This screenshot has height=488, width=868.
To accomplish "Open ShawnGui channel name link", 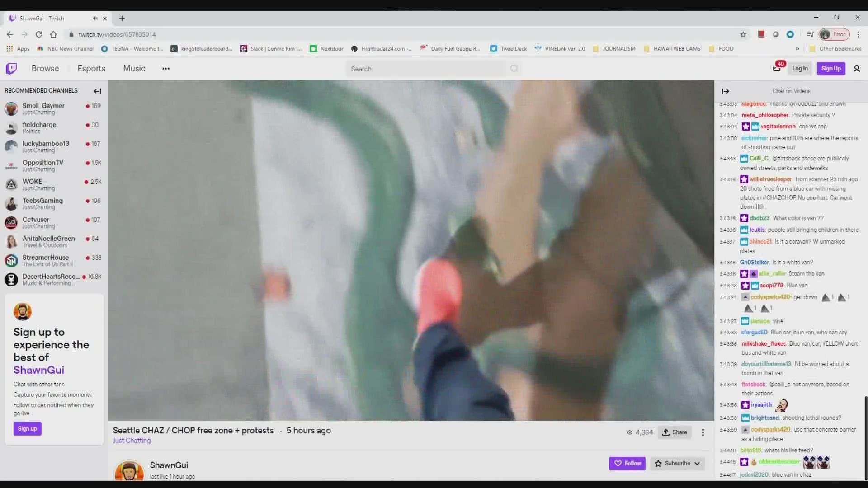I will click(x=169, y=465).
